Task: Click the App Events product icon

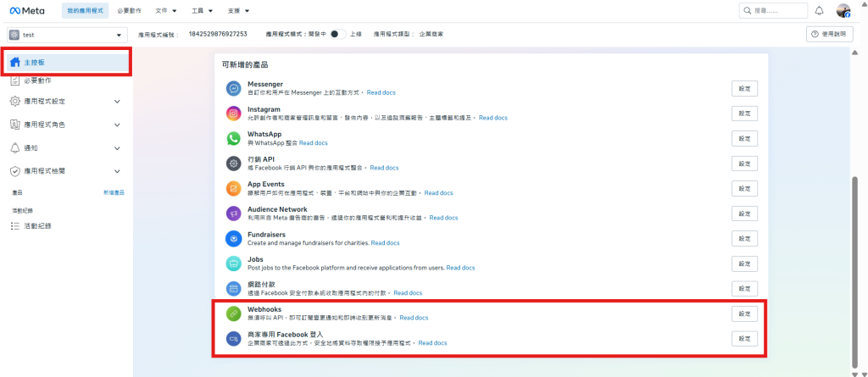Action: tap(234, 188)
